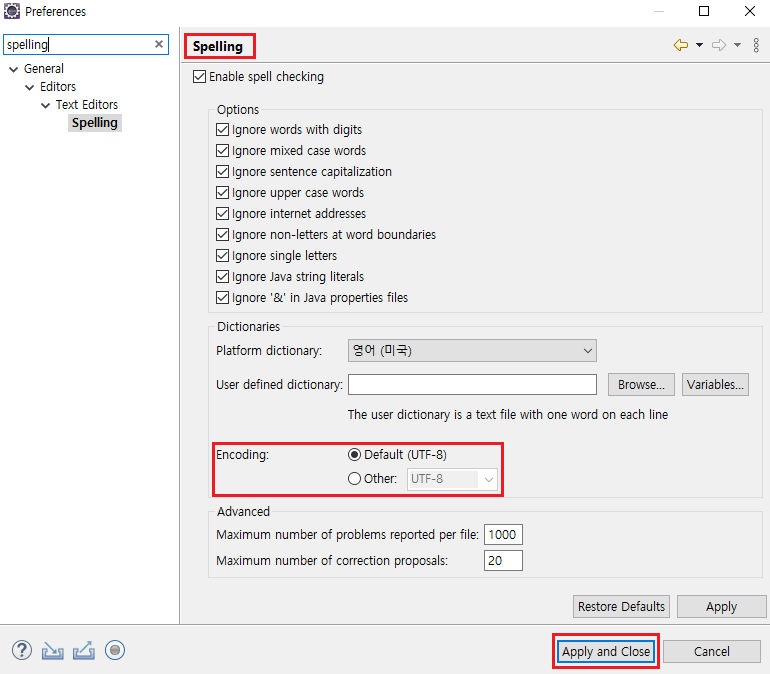Select the Editors tree item
The height and width of the screenshot is (674, 770).
pos(58,87)
